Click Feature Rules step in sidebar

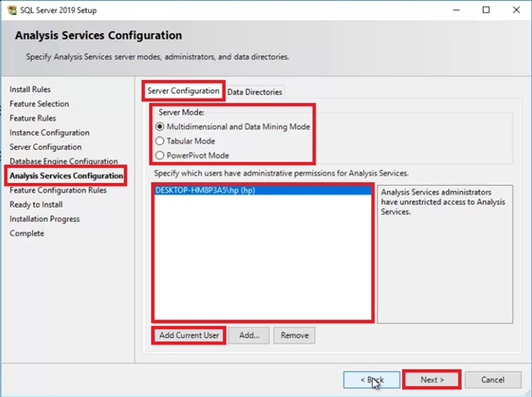pos(33,118)
